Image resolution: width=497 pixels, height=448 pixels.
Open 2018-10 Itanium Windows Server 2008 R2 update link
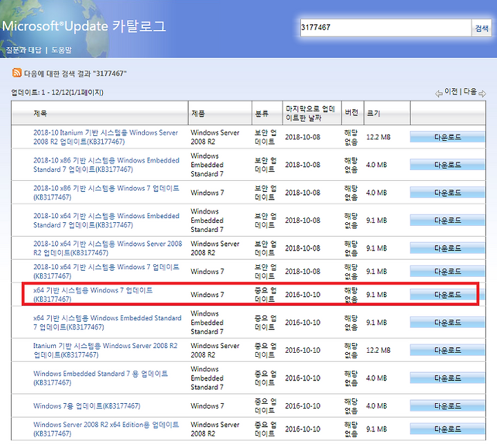pyautogui.click(x=106, y=137)
